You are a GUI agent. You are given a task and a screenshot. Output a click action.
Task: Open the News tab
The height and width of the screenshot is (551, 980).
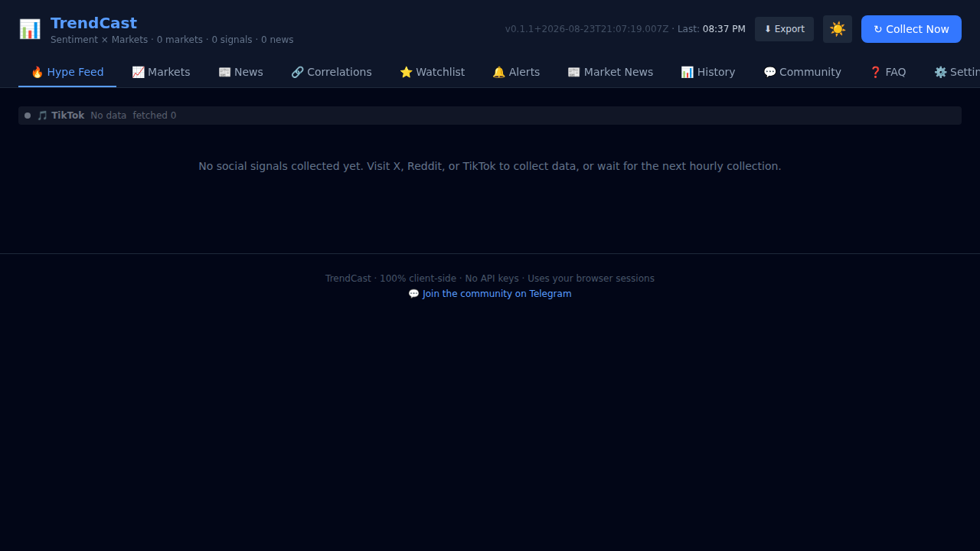240,72
